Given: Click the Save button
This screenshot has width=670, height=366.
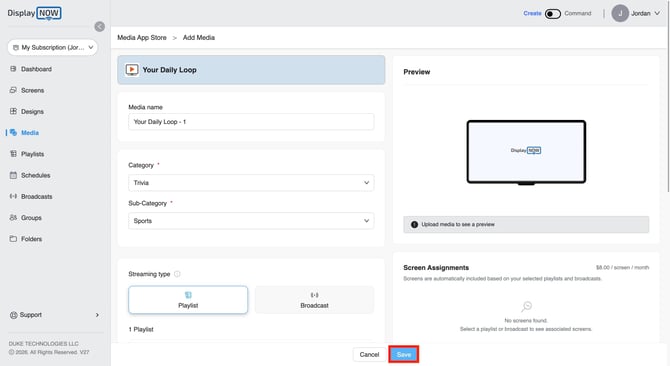Looking at the screenshot, I should (x=404, y=354).
